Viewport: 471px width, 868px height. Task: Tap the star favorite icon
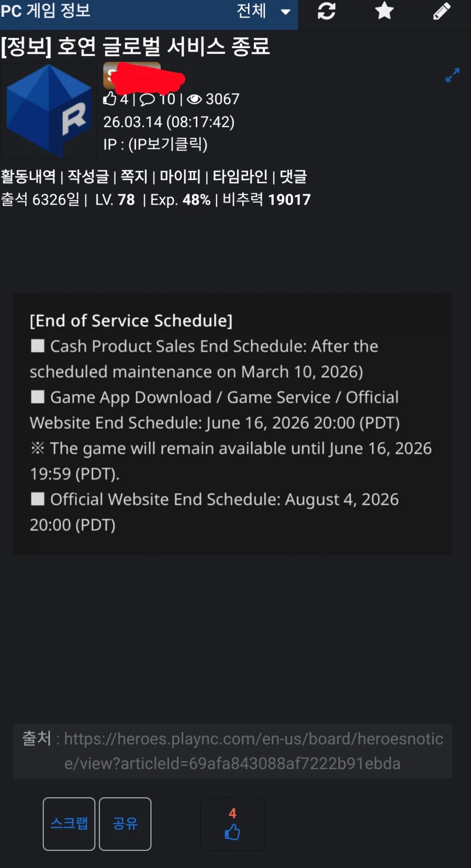point(384,11)
